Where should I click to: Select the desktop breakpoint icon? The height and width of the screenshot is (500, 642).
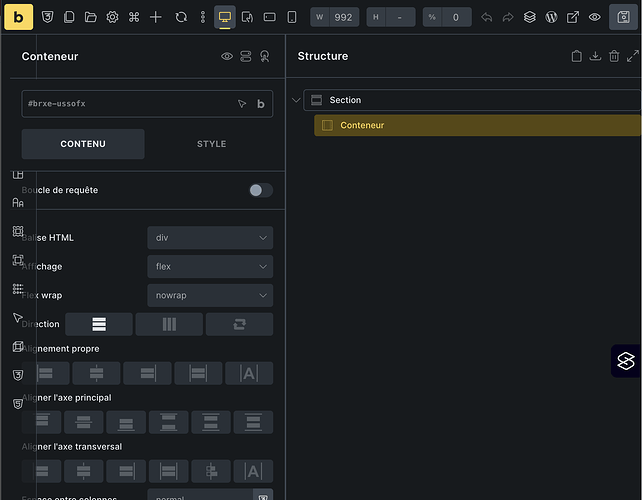[225, 17]
